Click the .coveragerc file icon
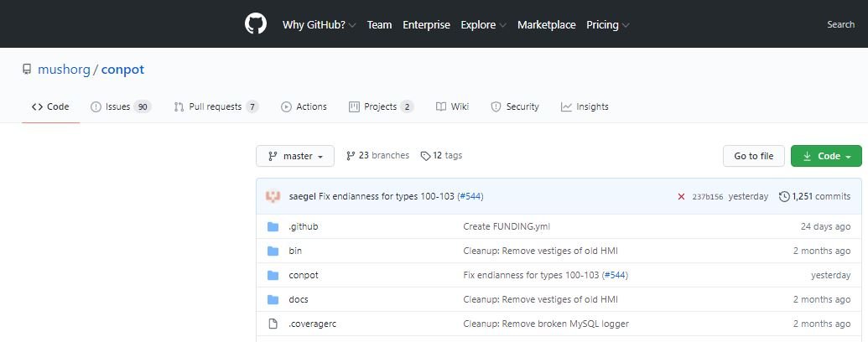 point(273,324)
